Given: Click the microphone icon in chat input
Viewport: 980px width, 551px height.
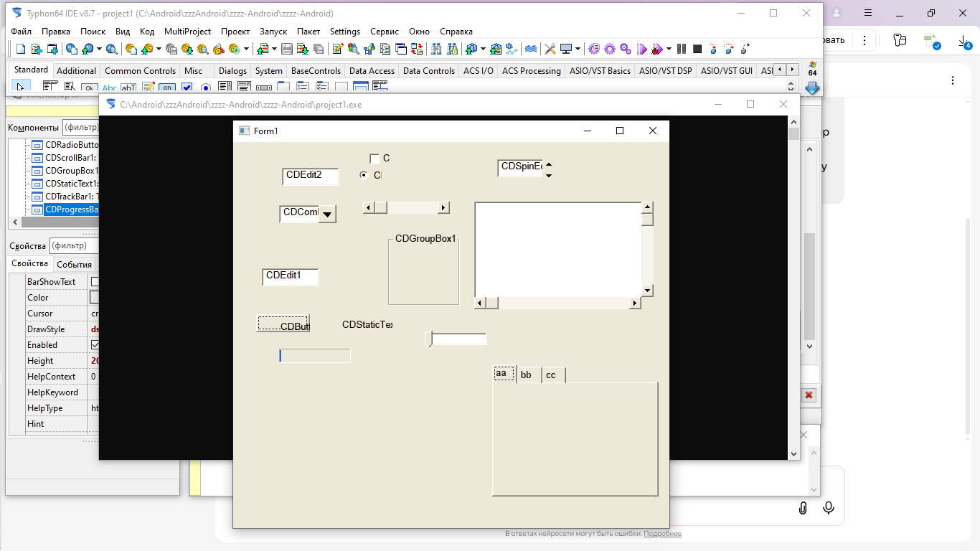Looking at the screenshot, I should (829, 508).
